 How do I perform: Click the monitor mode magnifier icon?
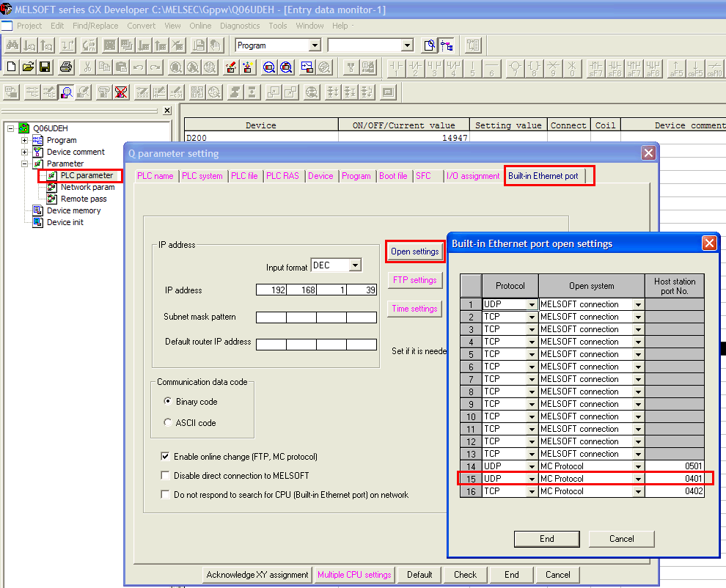point(67,92)
